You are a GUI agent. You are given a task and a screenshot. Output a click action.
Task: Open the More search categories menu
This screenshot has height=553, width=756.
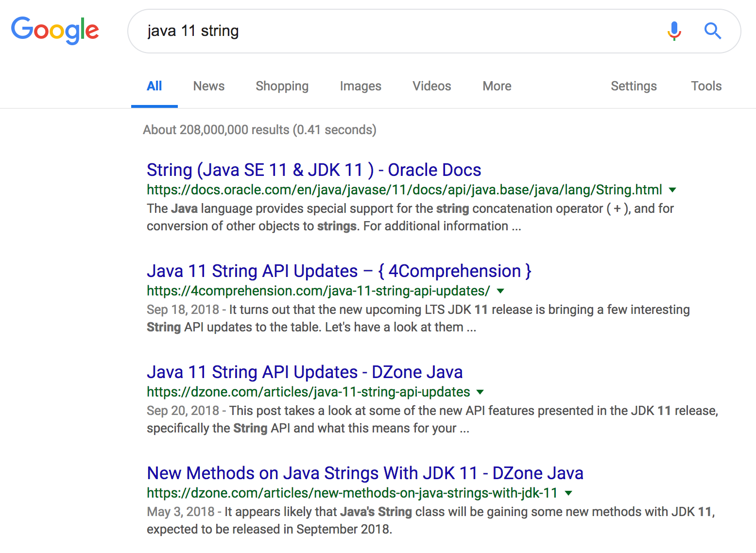pos(497,86)
